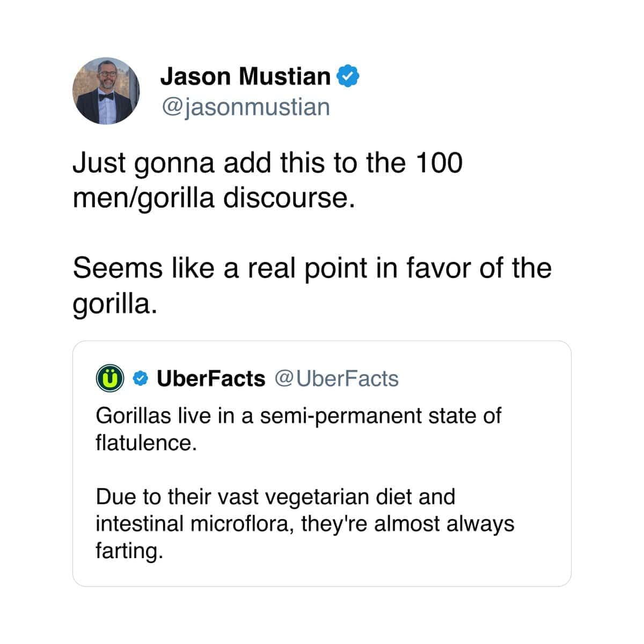Open the quoted UberFacts tweet card
The image size is (644, 644).
pos(322,464)
